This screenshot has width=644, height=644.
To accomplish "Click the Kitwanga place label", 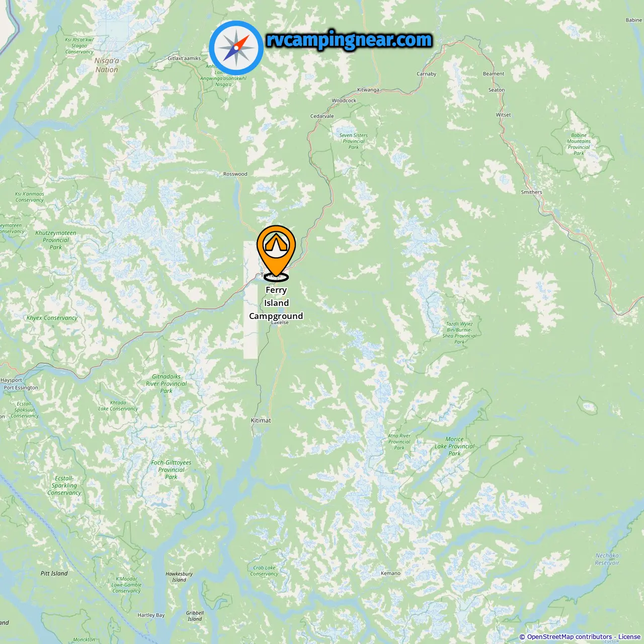I will 368,90.
